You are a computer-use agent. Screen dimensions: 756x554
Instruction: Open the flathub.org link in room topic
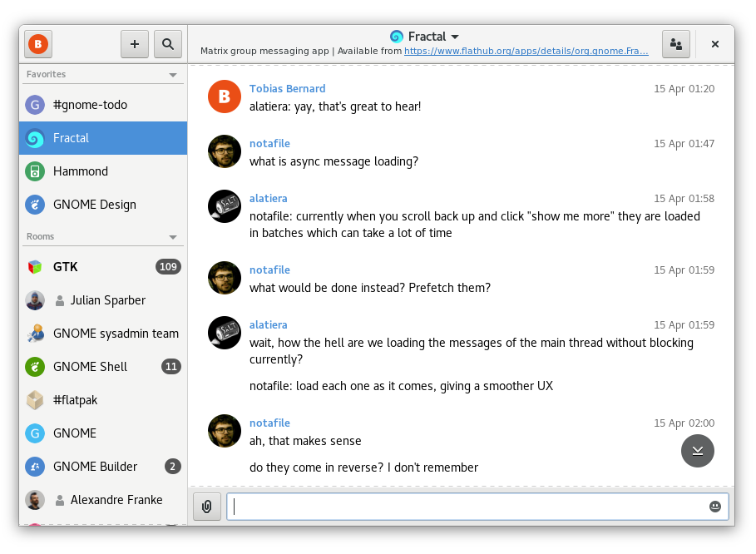pos(526,51)
